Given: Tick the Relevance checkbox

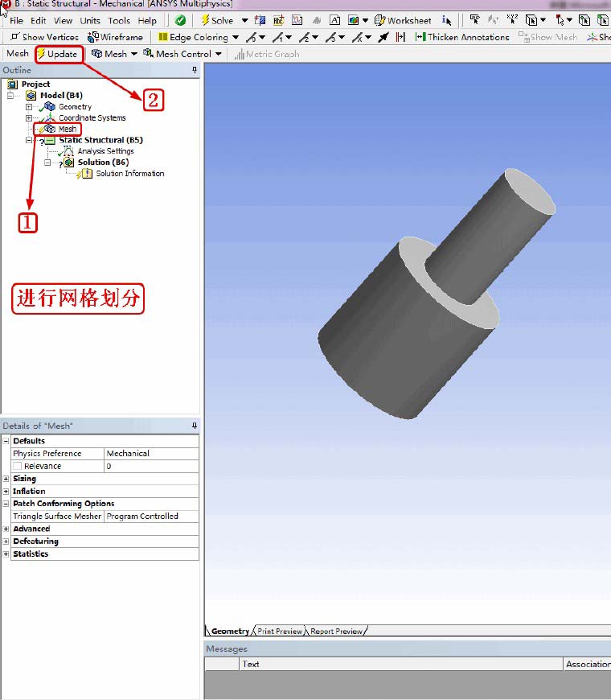Looking at the screenshot, I should (x=18, y=466).
